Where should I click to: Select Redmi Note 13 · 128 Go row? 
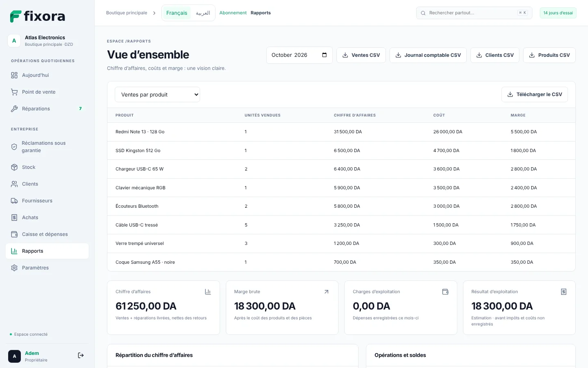click(341, 132)
